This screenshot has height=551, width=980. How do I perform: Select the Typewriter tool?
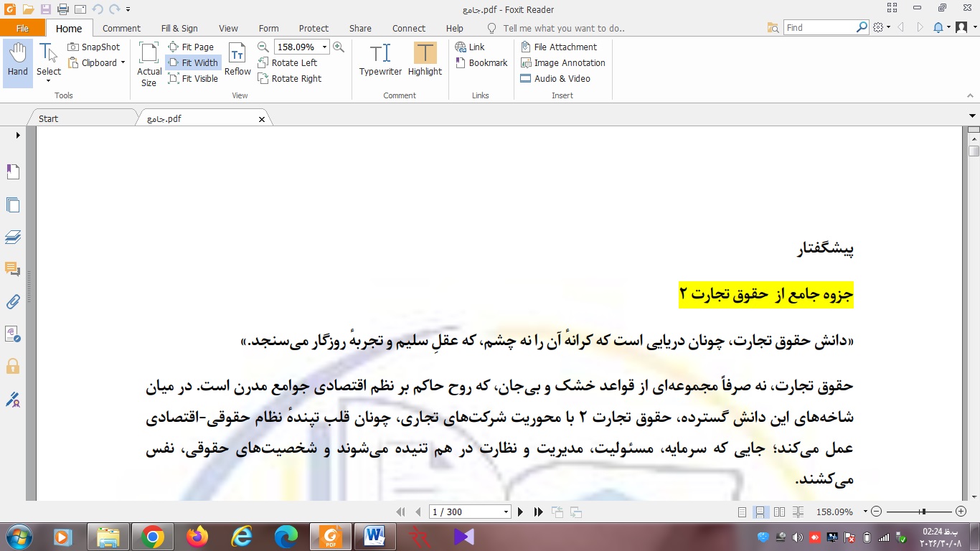pyautogui.click(x=380, y=59)
